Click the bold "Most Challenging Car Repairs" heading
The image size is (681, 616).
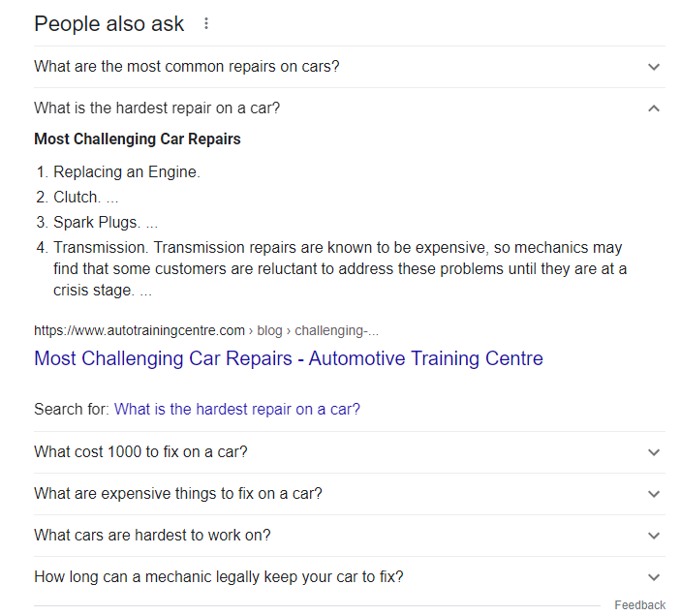click(138, 139)
